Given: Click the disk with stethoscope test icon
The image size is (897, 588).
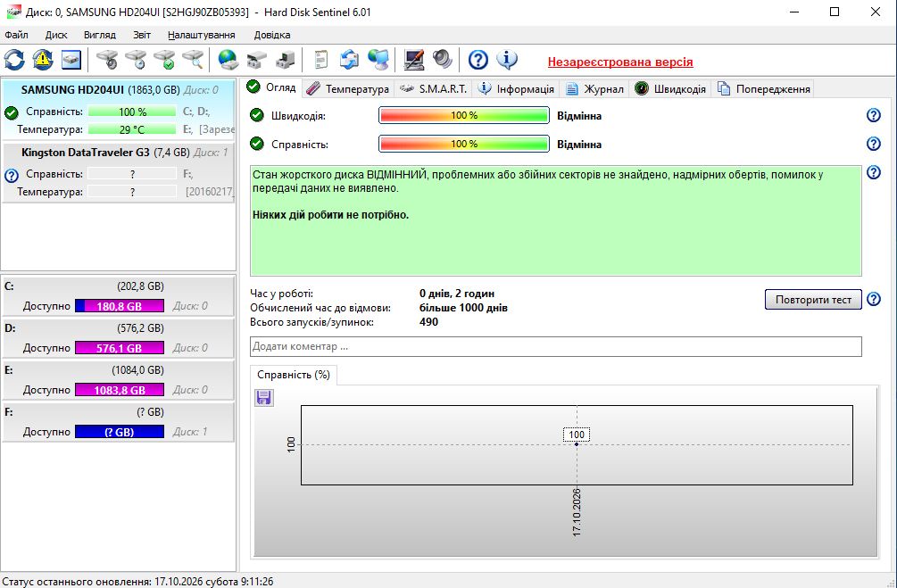Looking at the screenshot, I should (x=107, y=60).
